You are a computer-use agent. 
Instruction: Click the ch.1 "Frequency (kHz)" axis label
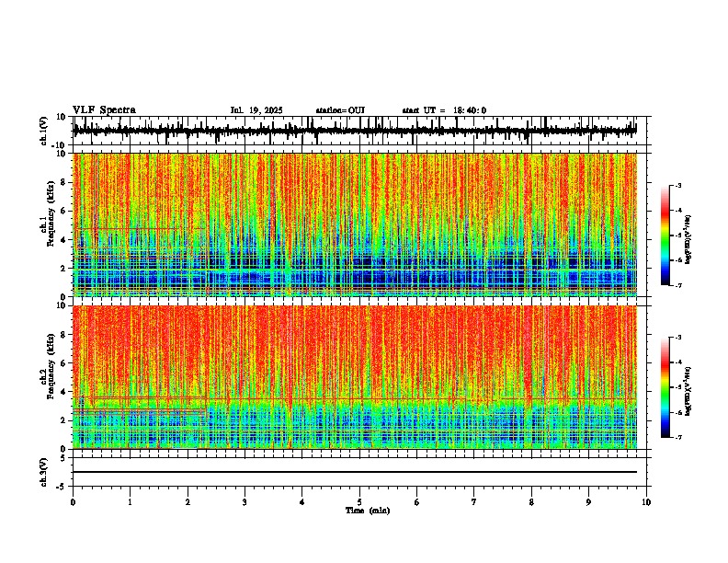(51, 213)
